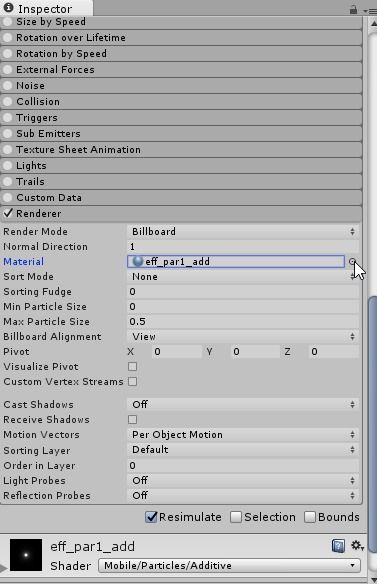Click the material sphere icon in Material field
The width and height of the screenshot is (377, 584).
click(x=138, y=261)
